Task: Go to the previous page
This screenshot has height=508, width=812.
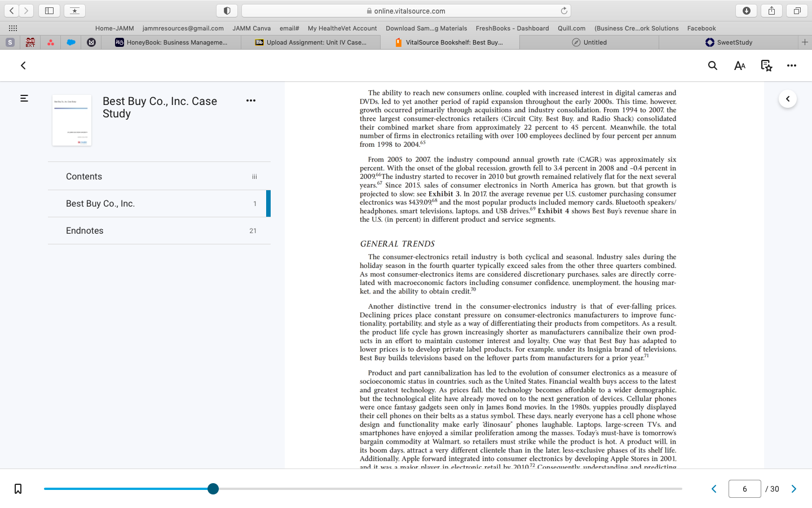Action: [714, 489]
